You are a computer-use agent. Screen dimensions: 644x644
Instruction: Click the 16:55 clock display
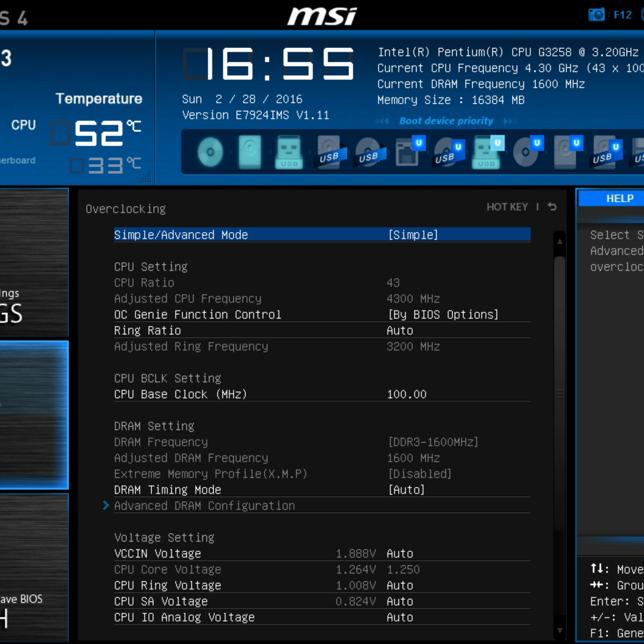click(x=268, y=64)
